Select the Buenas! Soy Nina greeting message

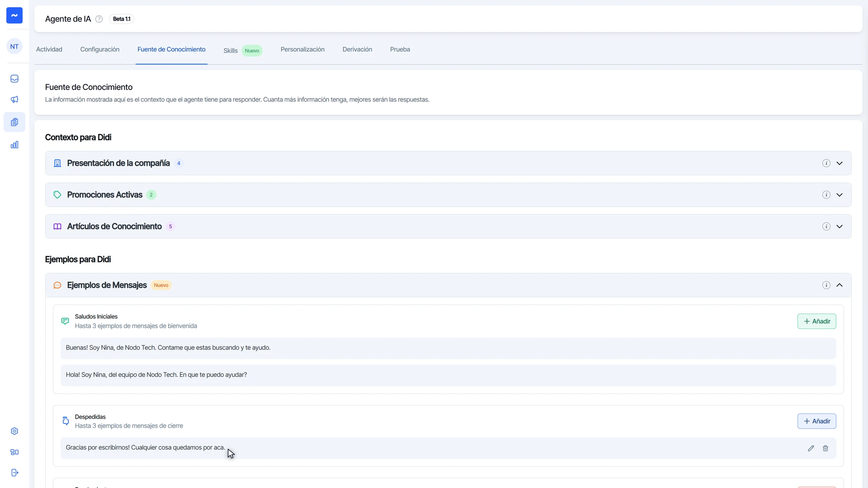tap(448, 348)
